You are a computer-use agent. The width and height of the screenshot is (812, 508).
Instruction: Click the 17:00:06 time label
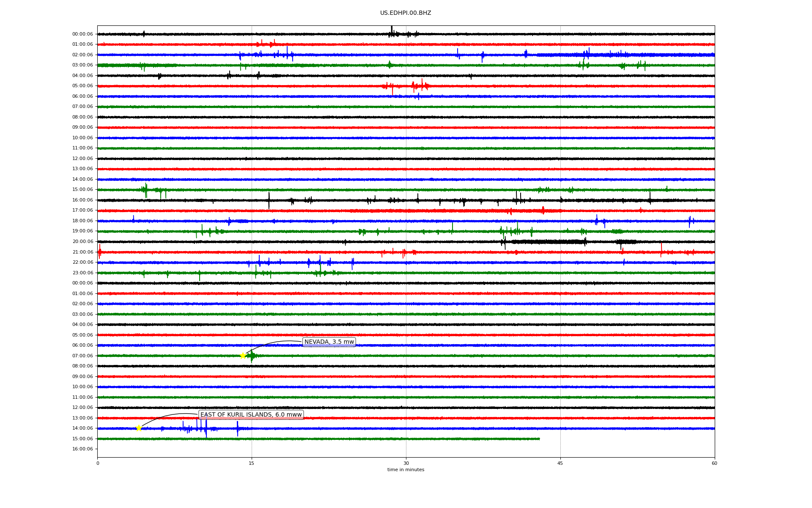coord(82,210)
